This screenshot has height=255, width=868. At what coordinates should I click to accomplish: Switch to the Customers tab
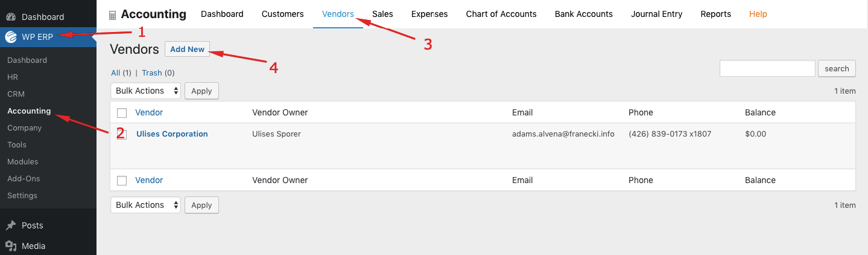tap(281, 14)
